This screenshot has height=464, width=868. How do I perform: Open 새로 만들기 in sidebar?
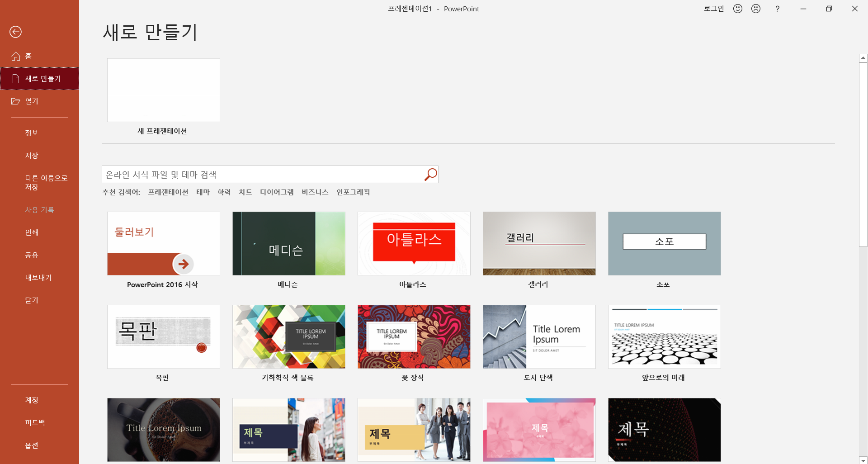(x=39, y=79)
